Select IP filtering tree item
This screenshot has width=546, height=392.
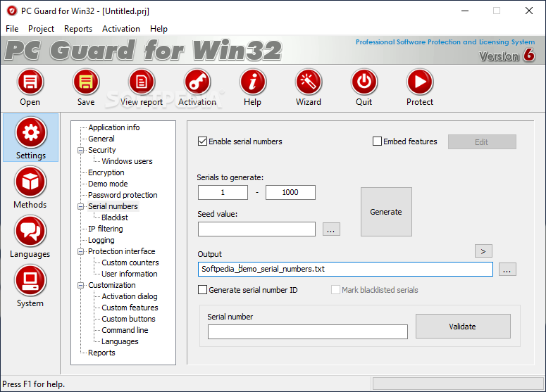point(106,229)
